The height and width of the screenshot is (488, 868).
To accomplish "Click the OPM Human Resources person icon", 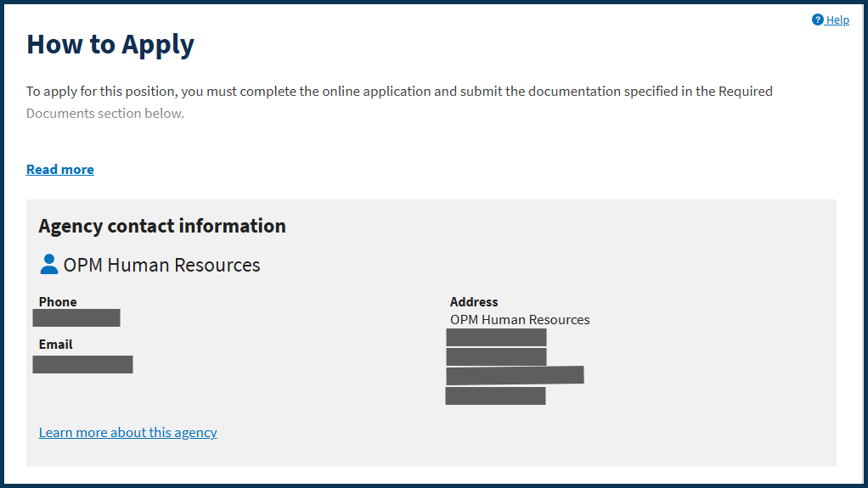I will coord(48,265).
